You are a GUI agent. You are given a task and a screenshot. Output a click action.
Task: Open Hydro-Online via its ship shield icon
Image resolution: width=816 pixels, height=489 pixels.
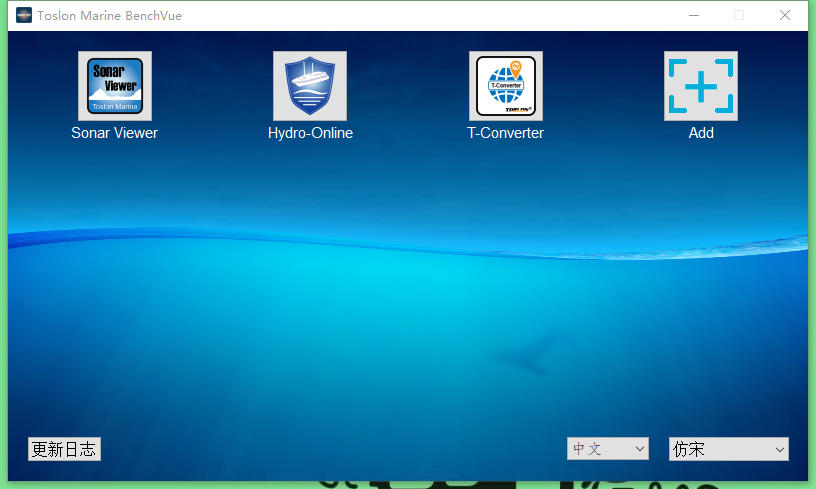pos(310,86)
